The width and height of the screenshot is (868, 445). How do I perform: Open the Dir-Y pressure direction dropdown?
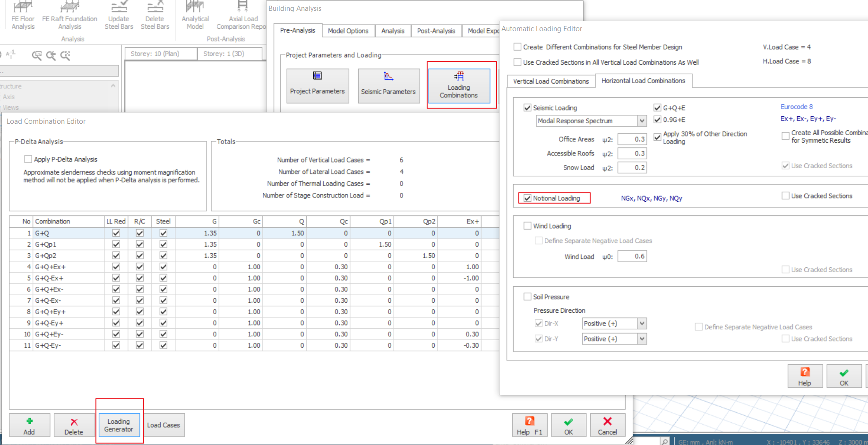641,339
